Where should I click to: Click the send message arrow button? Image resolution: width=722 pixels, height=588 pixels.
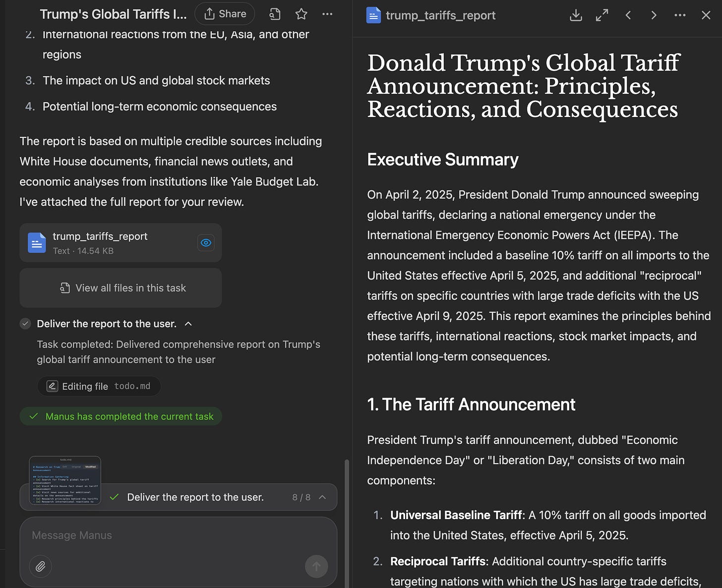[316, 566]
